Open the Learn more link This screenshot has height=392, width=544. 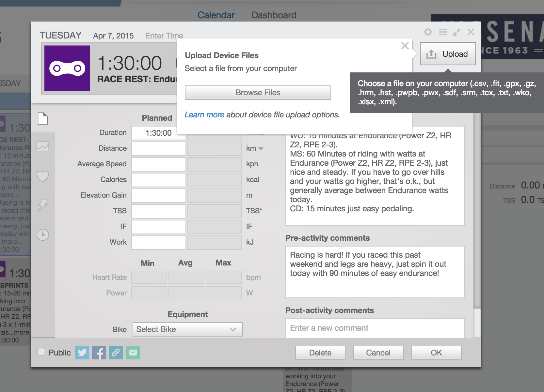click(204, 115)
